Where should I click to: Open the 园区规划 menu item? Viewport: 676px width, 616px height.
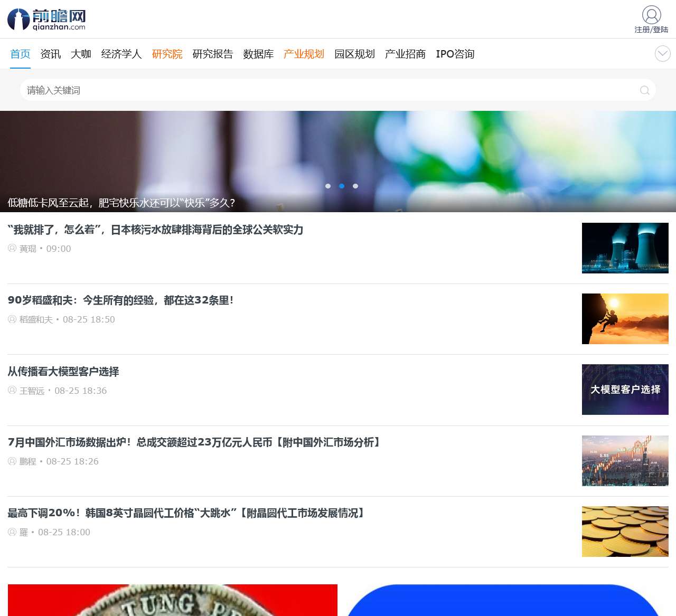(354, 54)
